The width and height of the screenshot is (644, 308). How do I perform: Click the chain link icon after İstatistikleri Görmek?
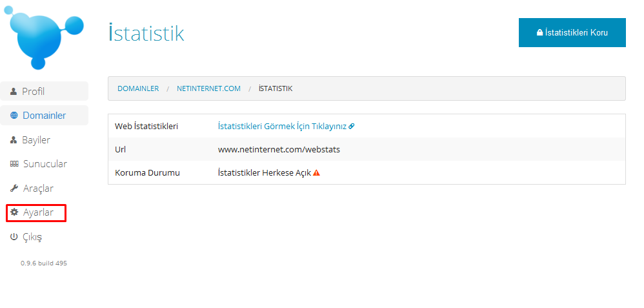[x=352, y=127]
